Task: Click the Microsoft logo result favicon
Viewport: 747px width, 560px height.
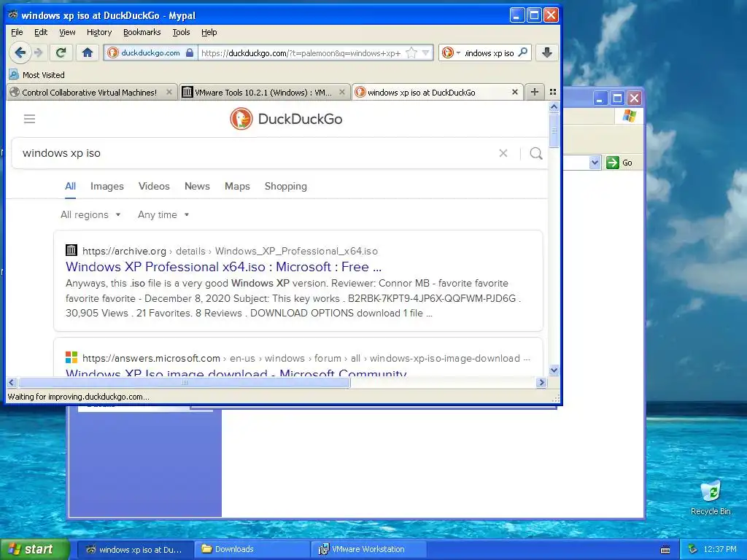Action: point(71,357)
